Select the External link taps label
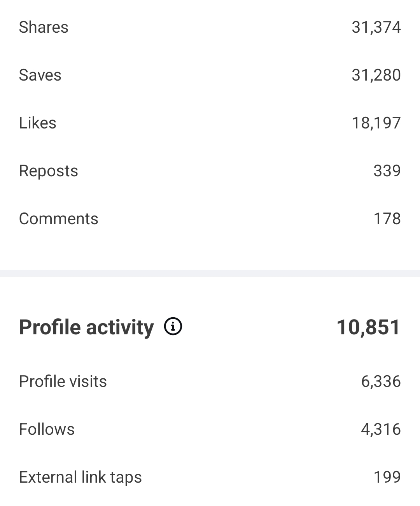The height and width of the screenshot is (506, 420). (x=80, y=477)
